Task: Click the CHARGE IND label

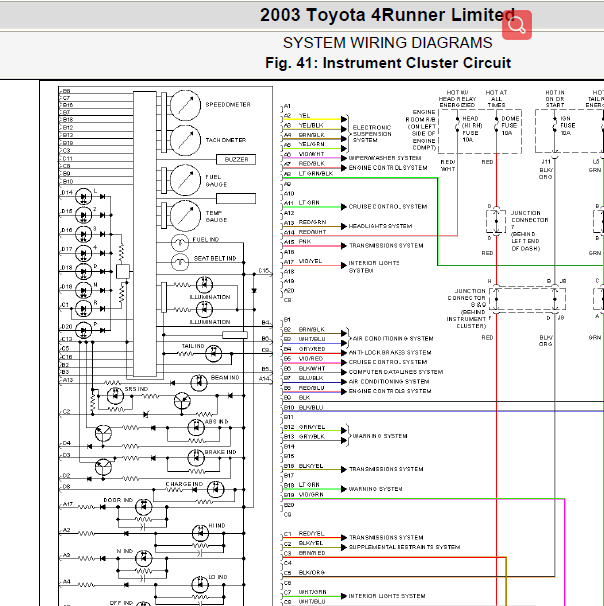Action: [184, 484]
